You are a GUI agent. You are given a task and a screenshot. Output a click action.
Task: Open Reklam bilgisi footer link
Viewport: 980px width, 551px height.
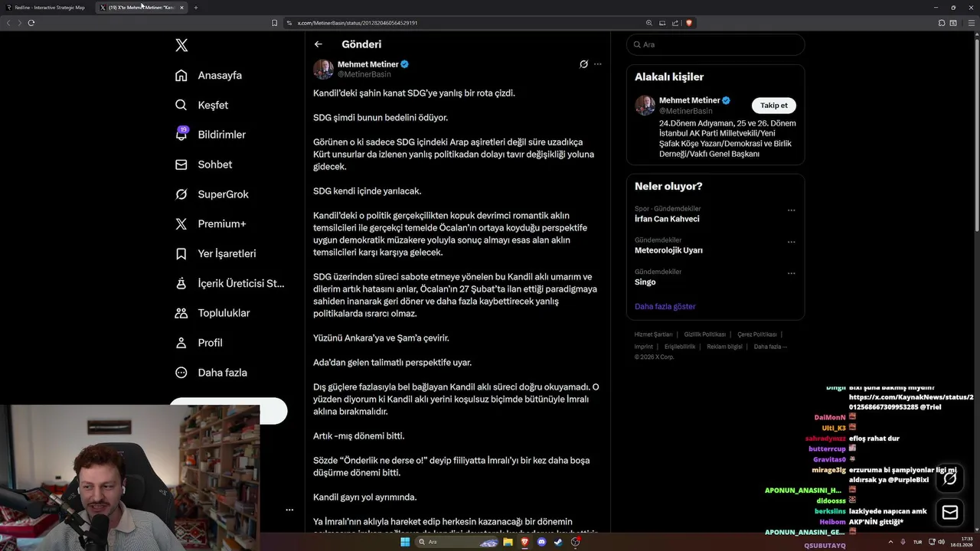click(x=724, y=347)
